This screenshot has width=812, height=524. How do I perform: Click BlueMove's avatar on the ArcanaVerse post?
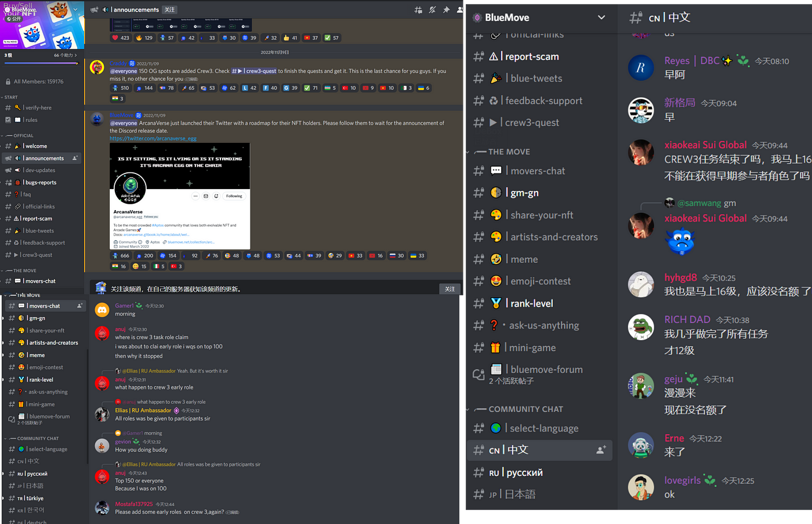click(97, 119)
